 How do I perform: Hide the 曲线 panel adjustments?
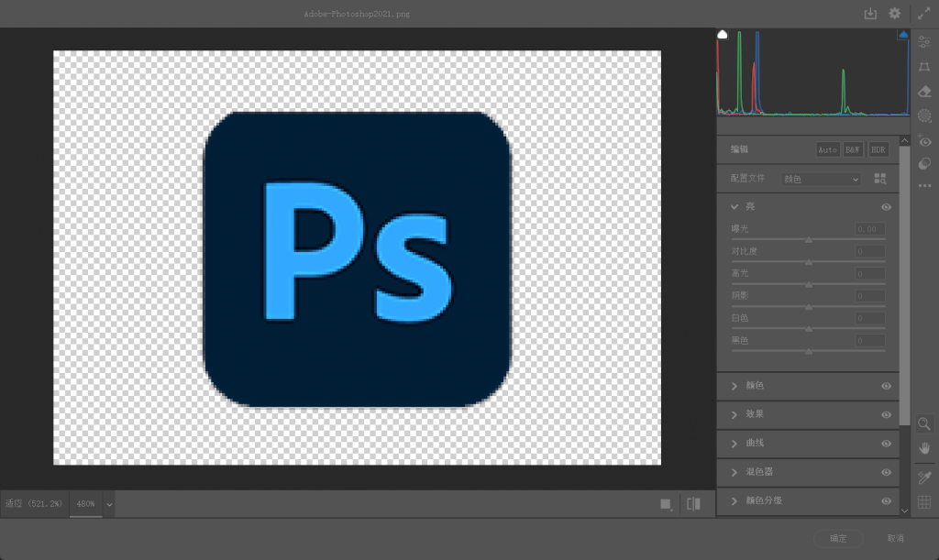[x=886, y=443]
